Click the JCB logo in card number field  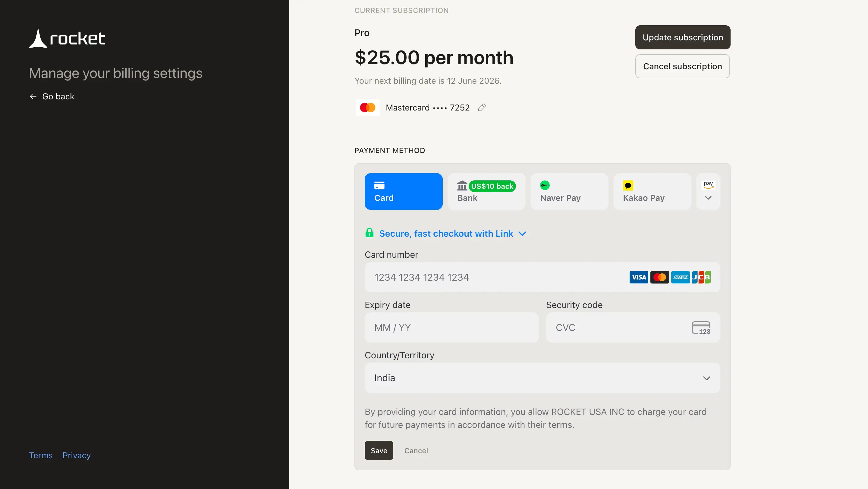pos(701,277)
